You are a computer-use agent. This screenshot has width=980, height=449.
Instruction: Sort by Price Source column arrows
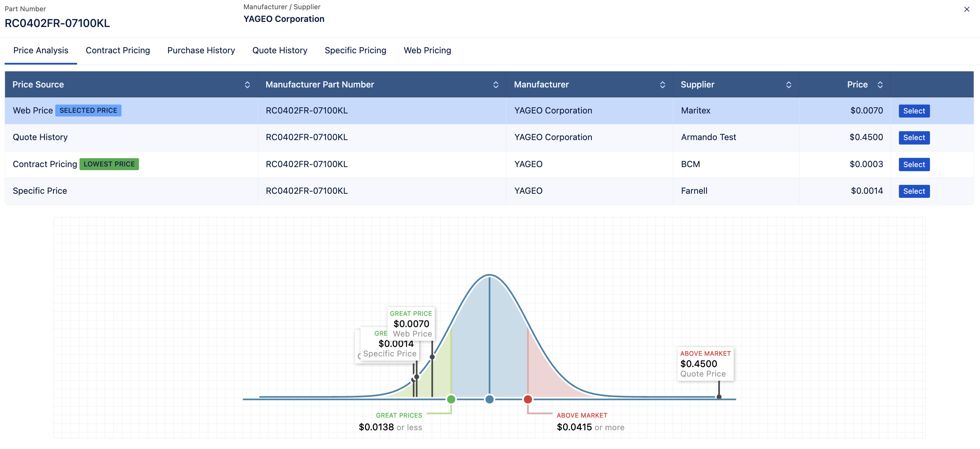pos(247,84)
